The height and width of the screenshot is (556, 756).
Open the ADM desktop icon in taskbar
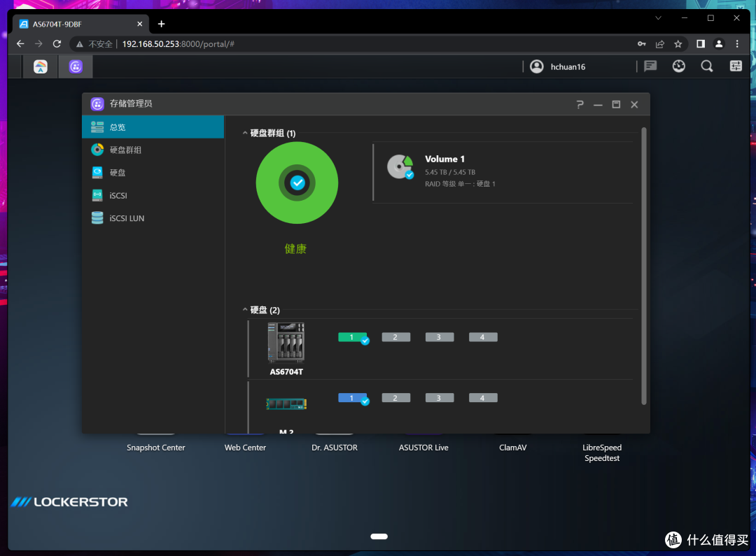[41, 66]
